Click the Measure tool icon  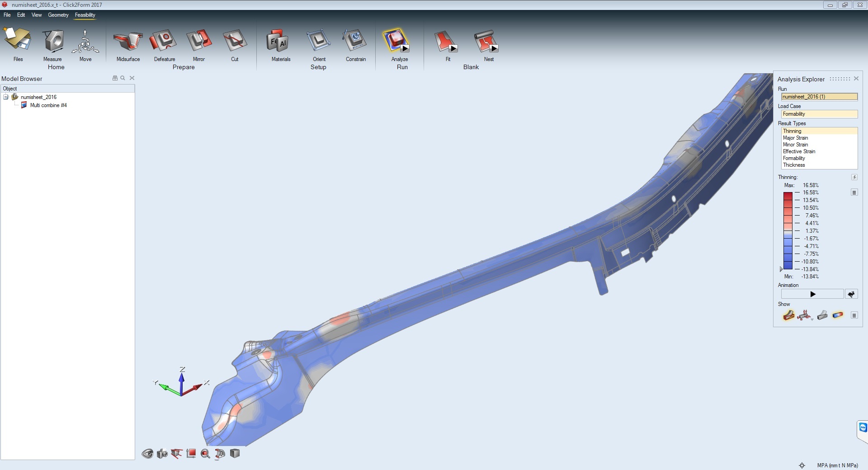tap(53, 42)
